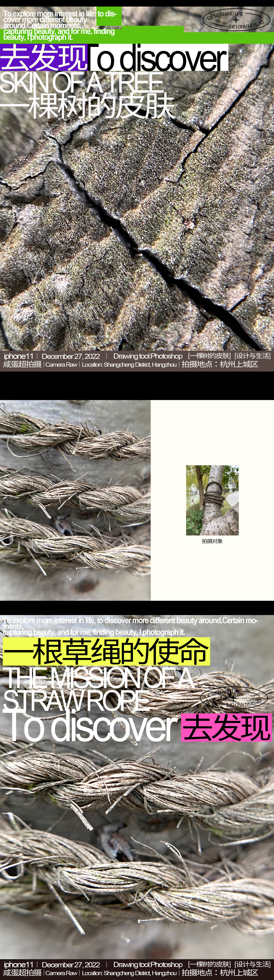Click the DESIGN AND LIFE oval stamp on green banner
274x980 pixels.
click(236, 20)
